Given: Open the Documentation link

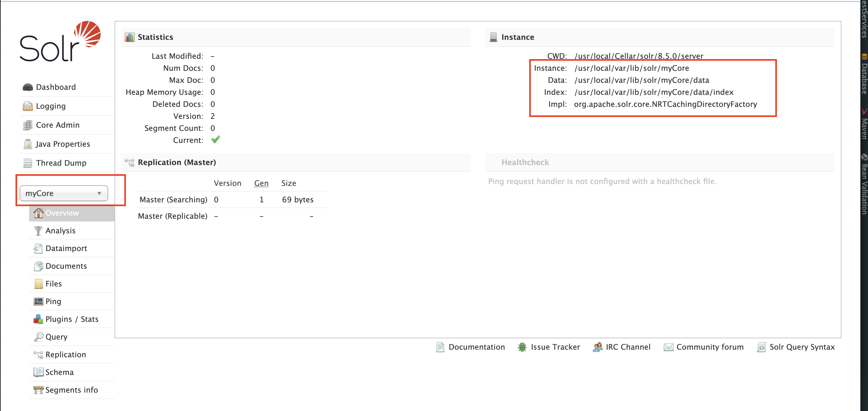Looking at the screenshot, I should (x=476, y=347).
